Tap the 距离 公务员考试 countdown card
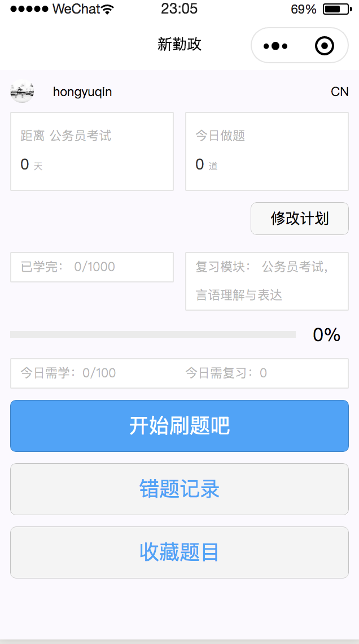Viewport: 359px width, 644px height. click(x=92, y=151)
